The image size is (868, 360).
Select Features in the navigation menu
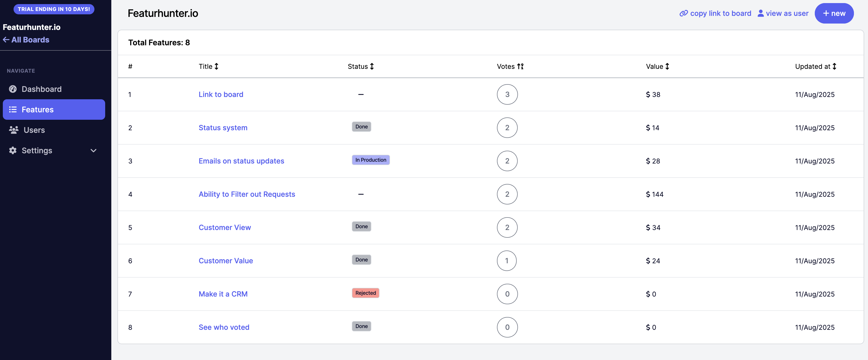tap(37, 109)
